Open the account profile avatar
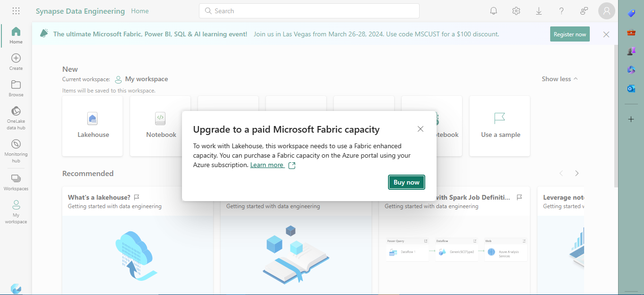The width and height of the screenshot is (644, 295). (607, 11)
